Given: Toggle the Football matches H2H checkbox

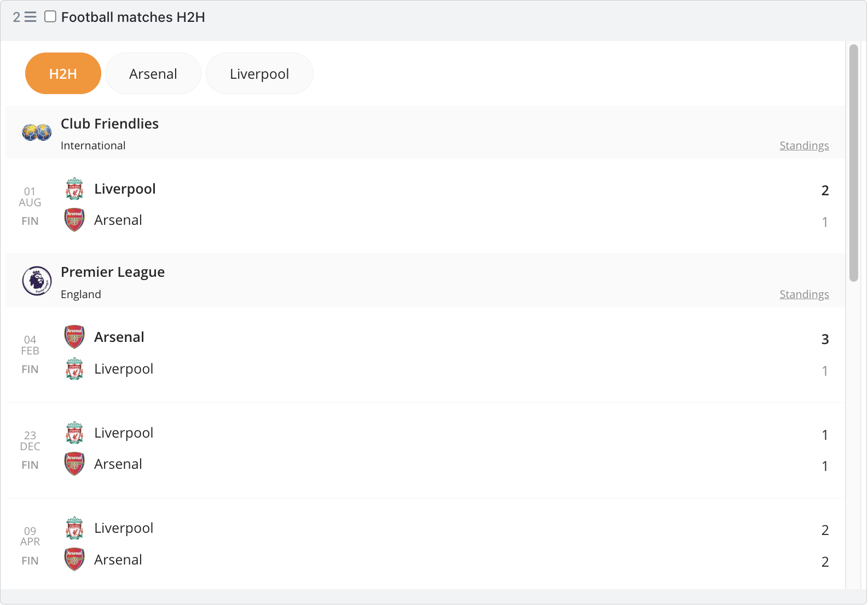Looking at the screenshot, I should tap(50, 16).
